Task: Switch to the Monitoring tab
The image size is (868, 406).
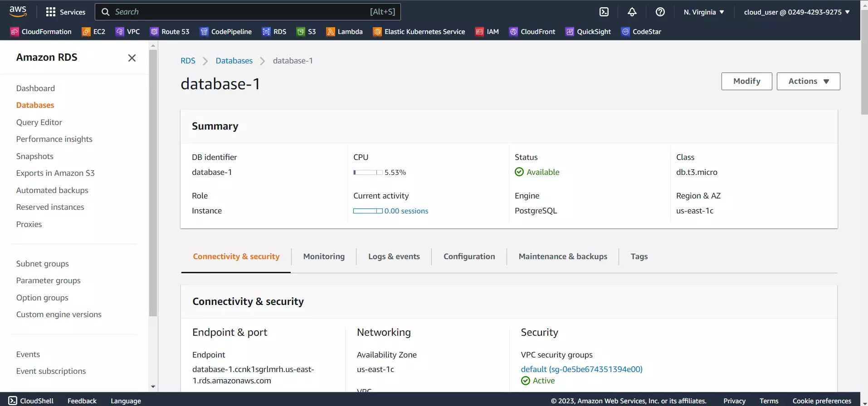Action: tap(324, 256)
